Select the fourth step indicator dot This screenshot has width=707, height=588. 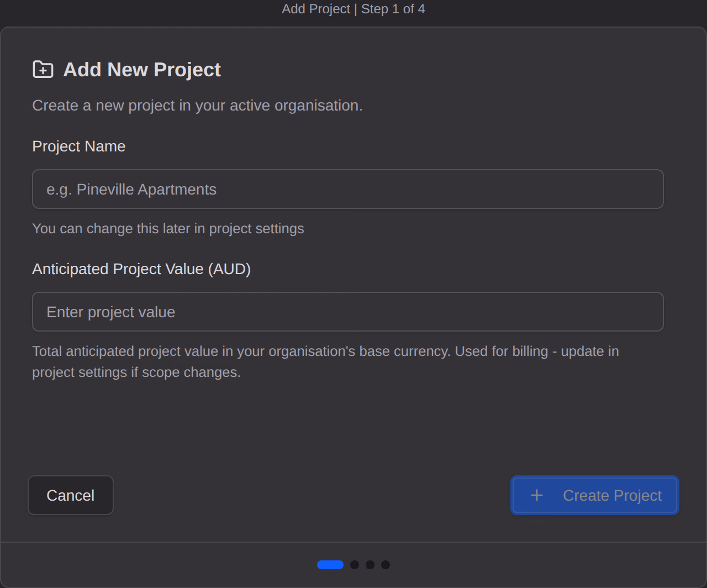(386, 565)
